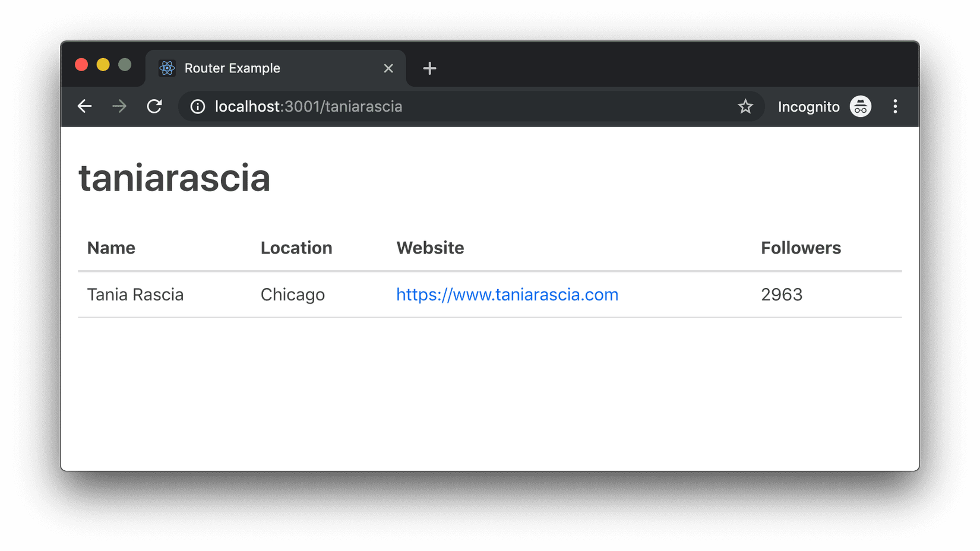Click the Website column header

pos(430,248)
